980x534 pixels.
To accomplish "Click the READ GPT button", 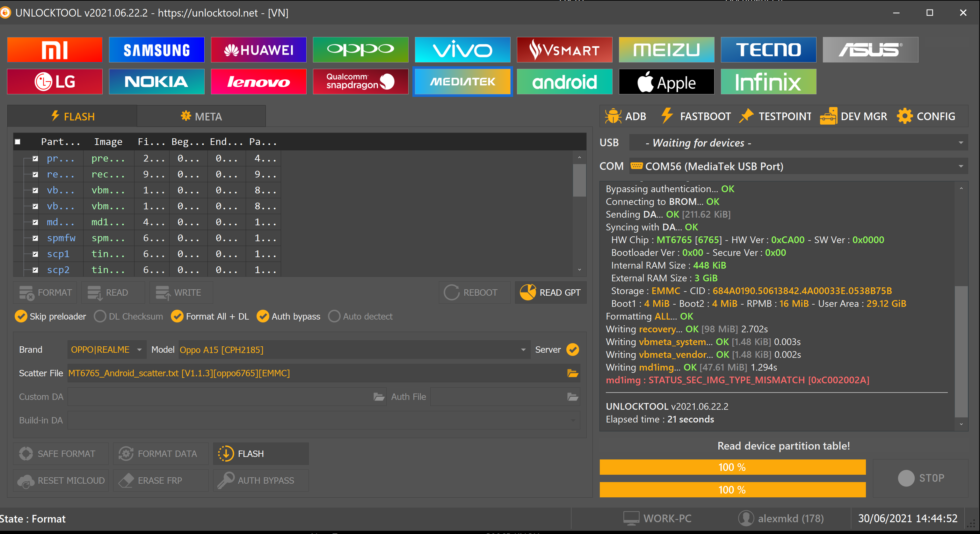I will pyautogui.click(x=550, y=292).
